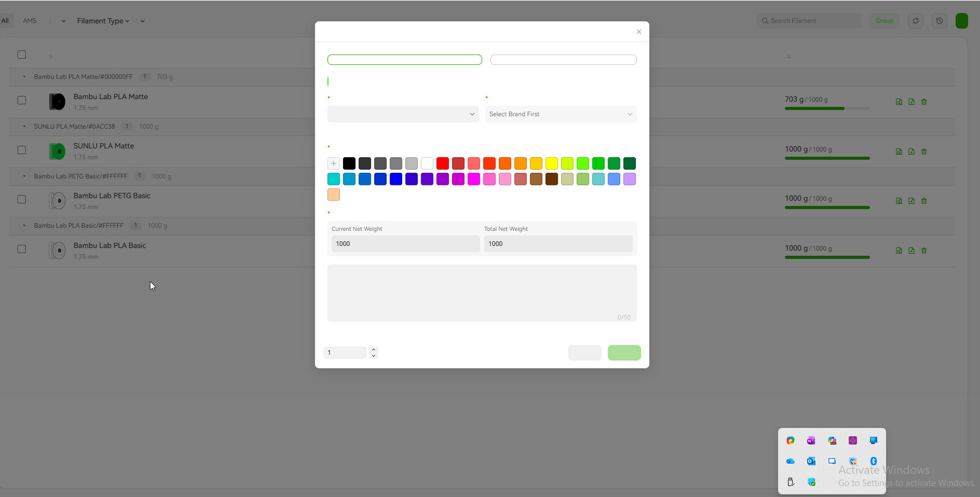Screen dimensions: 980x497
Task: Open the Filament Type filter dropdown
Action: tap(103, 21)
